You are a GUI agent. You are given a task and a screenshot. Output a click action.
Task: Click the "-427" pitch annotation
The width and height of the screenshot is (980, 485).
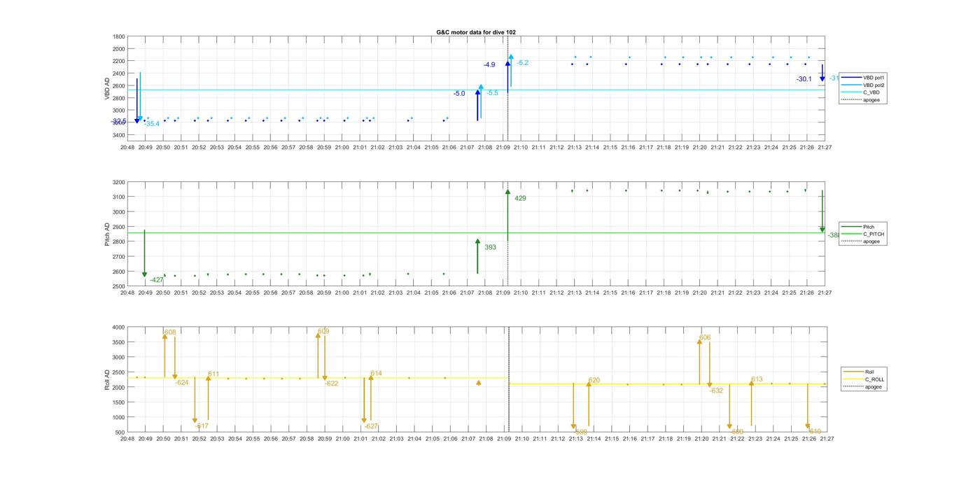point(156,280)
